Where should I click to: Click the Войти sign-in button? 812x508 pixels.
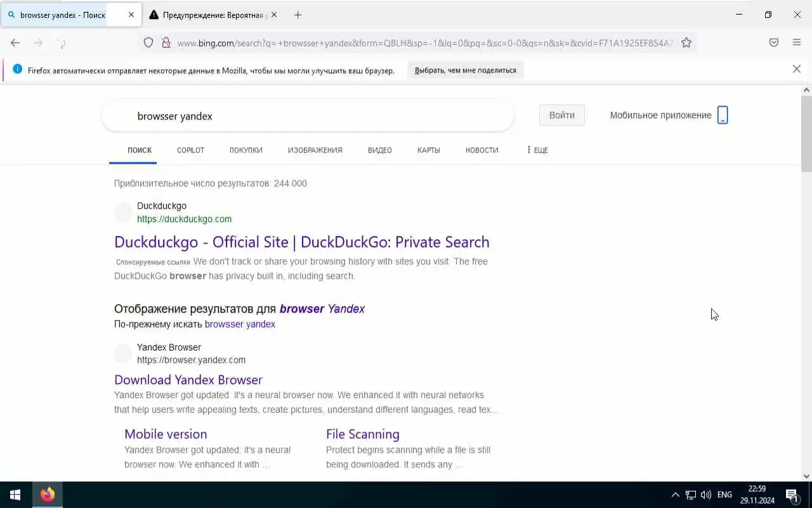[x=562, y=115]
